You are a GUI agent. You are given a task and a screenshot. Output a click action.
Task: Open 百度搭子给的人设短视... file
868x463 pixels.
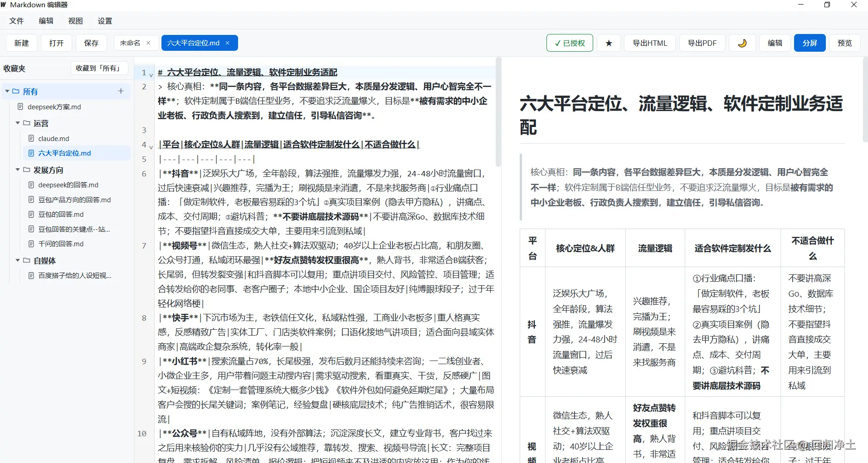click(x=75, y=275)
